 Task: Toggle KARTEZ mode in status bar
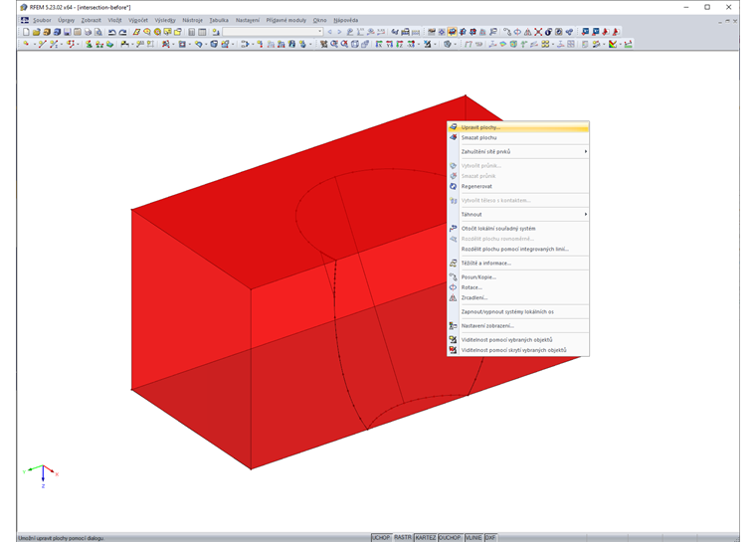tap(426, 538)
